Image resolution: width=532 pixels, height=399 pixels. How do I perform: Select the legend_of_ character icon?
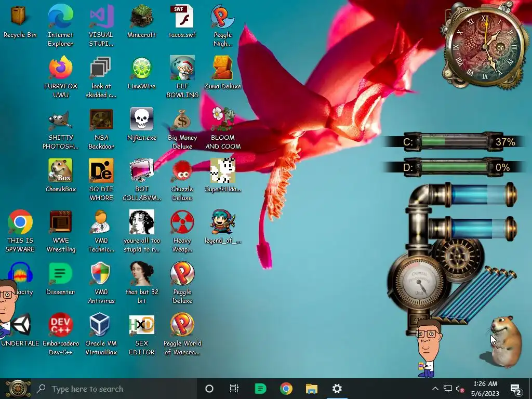click(222, 222)
